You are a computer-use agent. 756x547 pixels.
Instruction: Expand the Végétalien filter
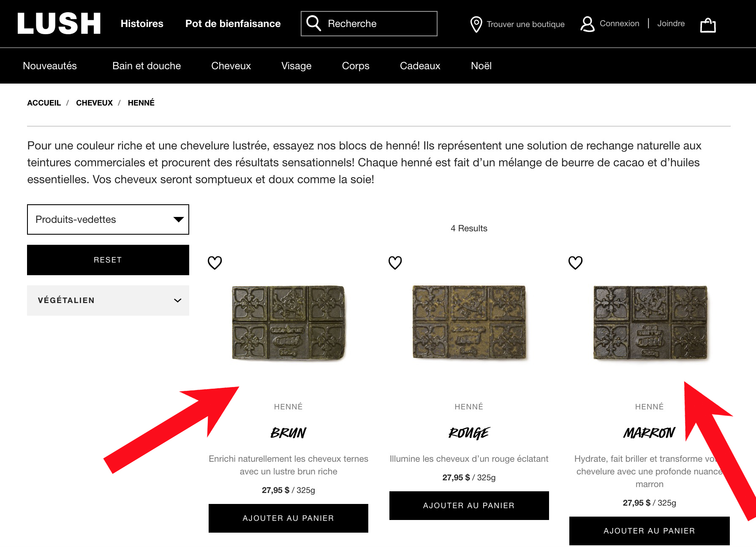(108, 301)
